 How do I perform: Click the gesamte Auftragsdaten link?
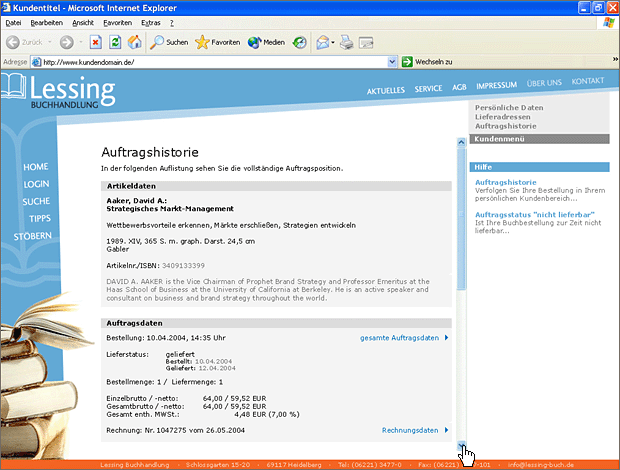399,338
